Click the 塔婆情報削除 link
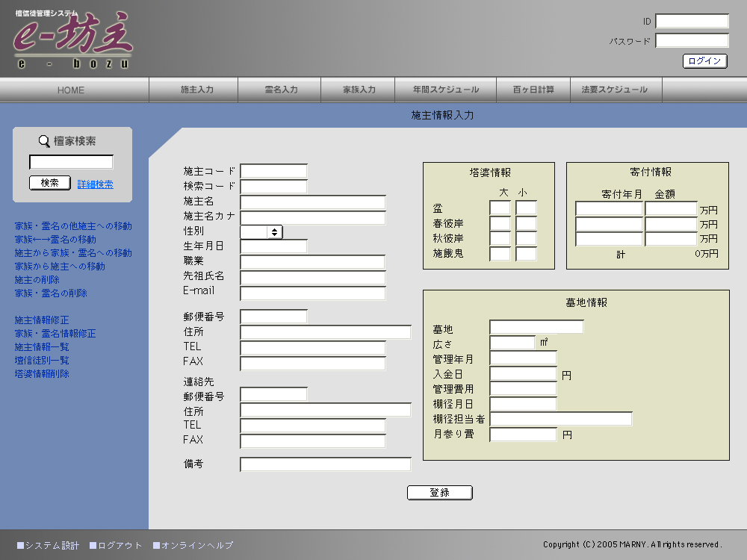The height and width of the screenshot is (560, 747). click(42, 374)
